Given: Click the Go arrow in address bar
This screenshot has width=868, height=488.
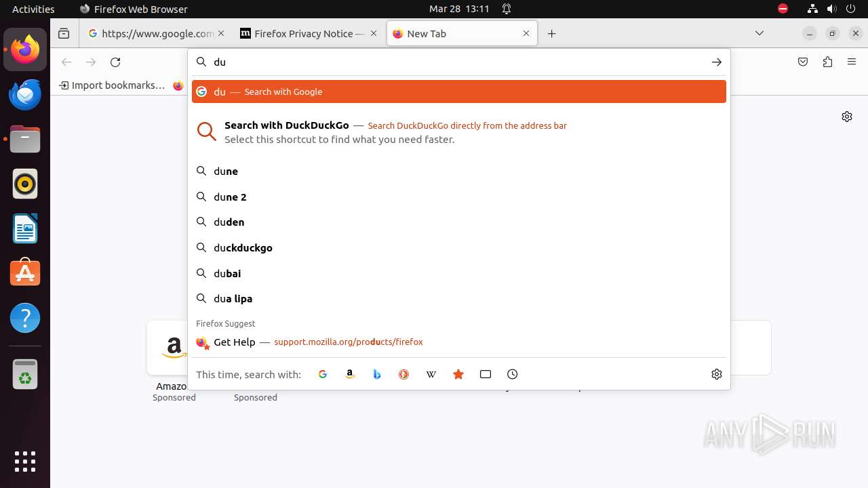Looking at the screenshot, I should click(x=717, y=62).
